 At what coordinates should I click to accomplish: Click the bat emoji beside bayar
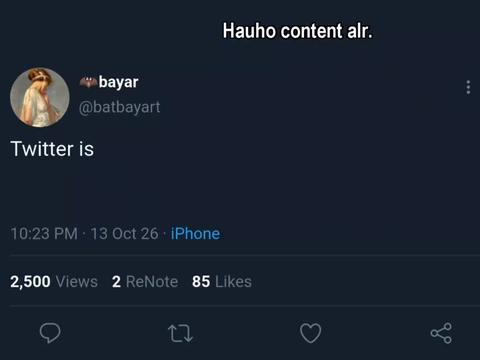point(88,82)
